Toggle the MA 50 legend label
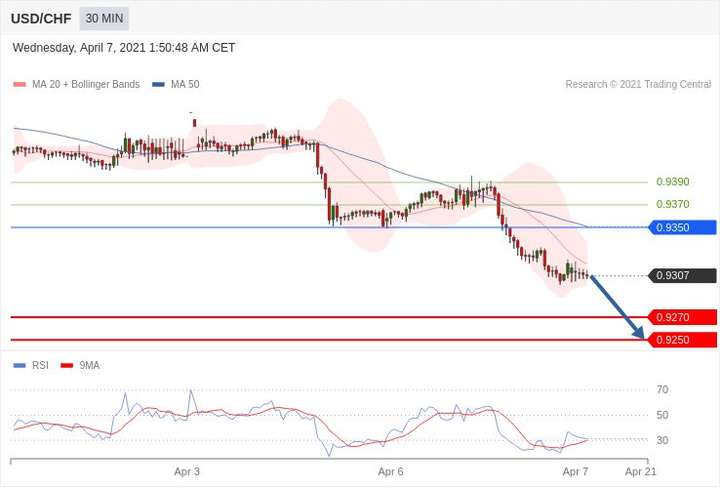Screen dimensions: 720x488 coord(185,84)
